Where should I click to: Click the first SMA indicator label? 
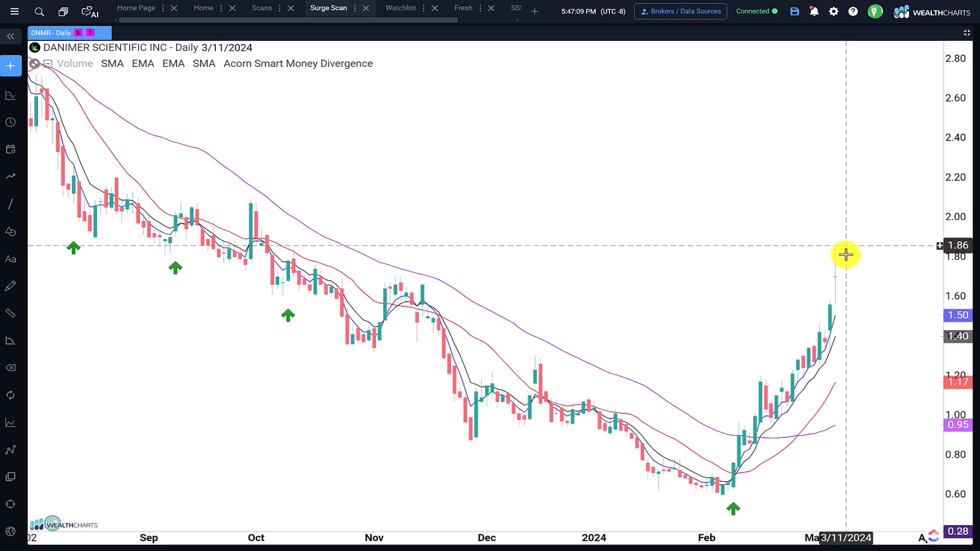coord(112,64)
